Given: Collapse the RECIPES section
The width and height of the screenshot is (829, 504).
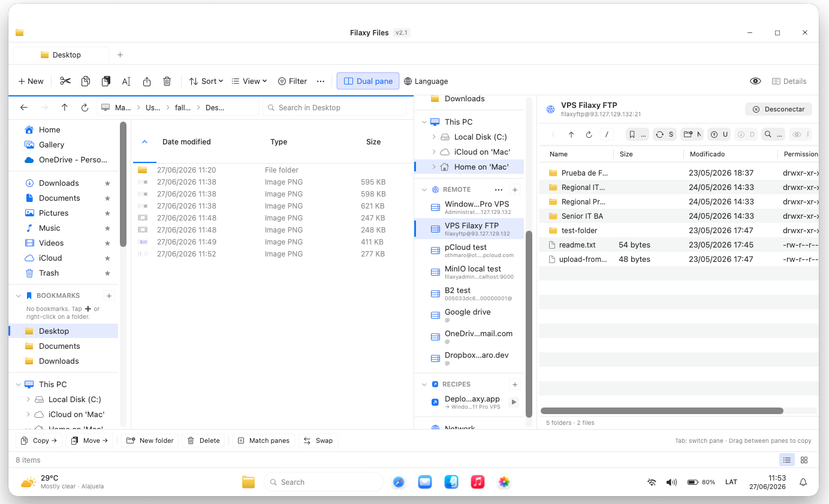Looking at the screenshot, I should (424, 384).
